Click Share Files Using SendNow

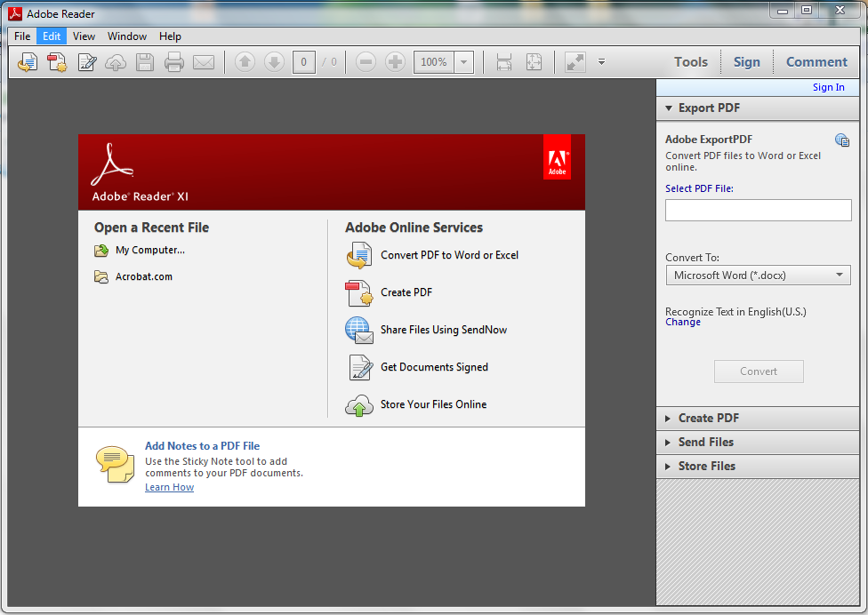click(444, 330)
